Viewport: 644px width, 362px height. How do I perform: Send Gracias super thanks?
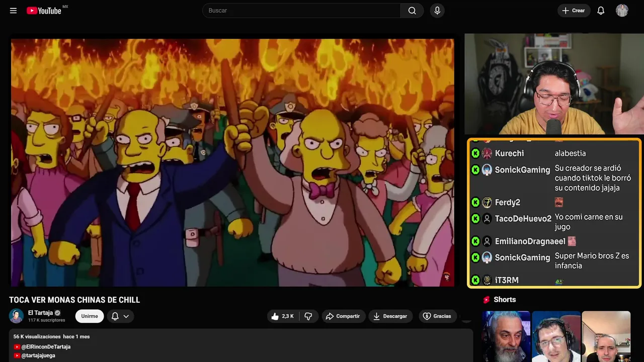(437, 316)
